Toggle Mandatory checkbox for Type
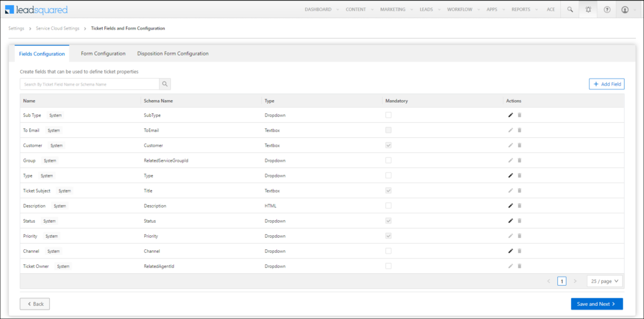The width and height of the screenshot is (644, 319). (x=388, y=176)
